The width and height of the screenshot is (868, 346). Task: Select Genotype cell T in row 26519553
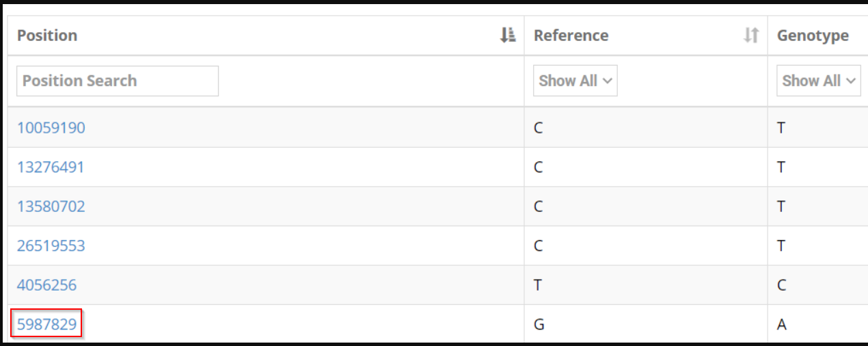782,245
